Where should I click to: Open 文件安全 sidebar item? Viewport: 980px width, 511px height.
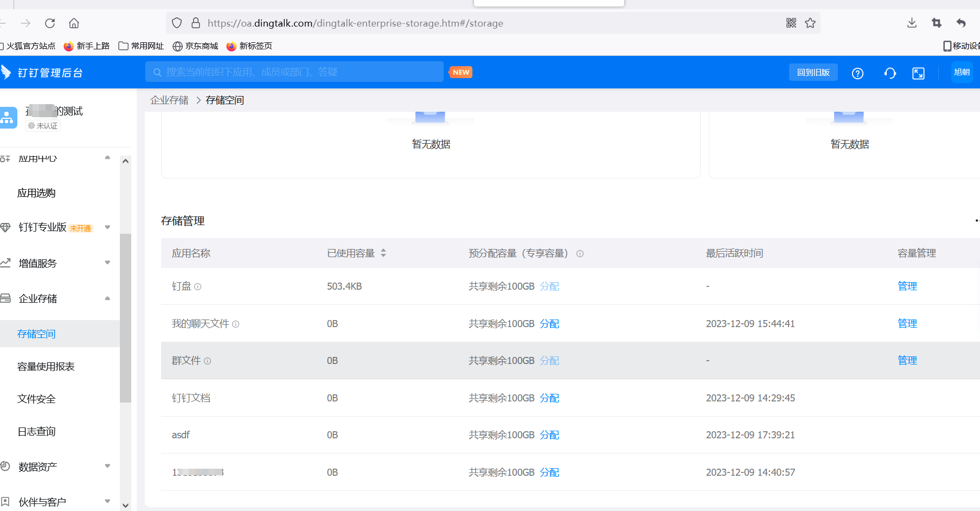pos(36,399)
